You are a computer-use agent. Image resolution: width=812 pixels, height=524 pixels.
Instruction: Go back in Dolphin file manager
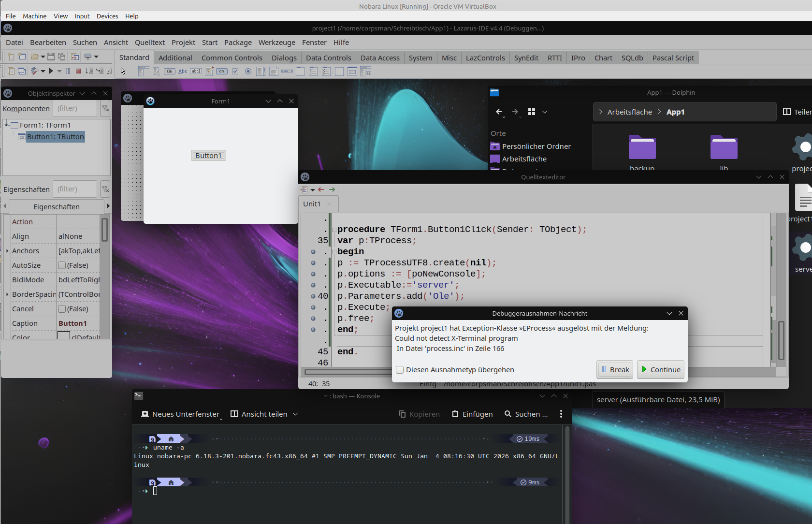[x=499, y=112]
